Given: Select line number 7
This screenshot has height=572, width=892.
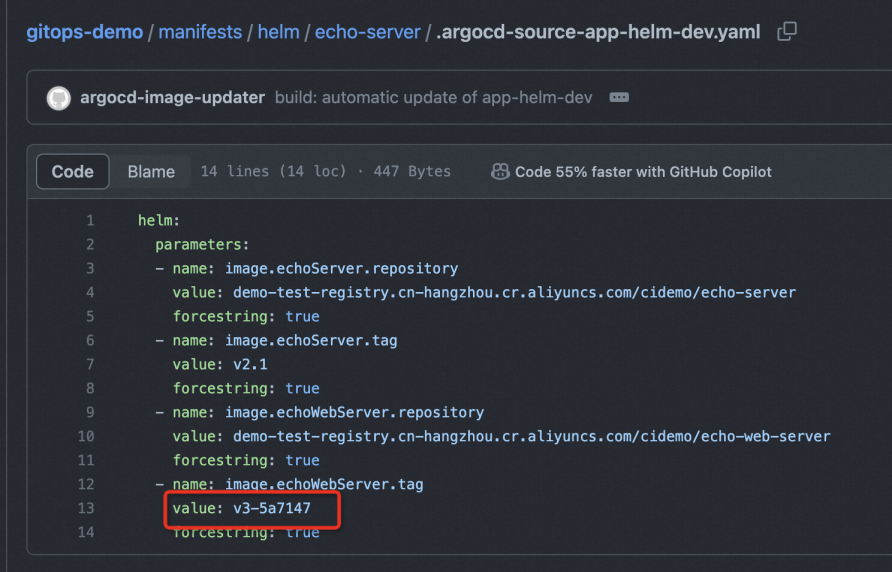Looking at the screenshot, I should [90, 364].
